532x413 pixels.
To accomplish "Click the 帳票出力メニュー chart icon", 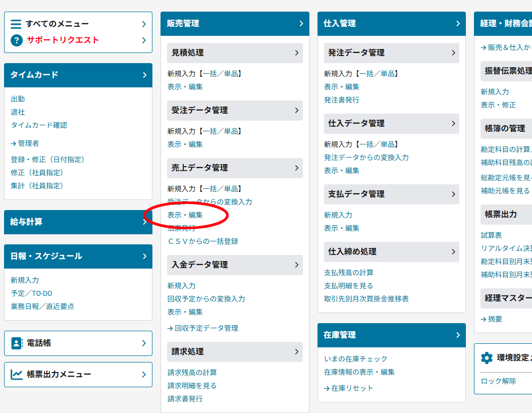I will pyautogui.click(x=17, y=375).
